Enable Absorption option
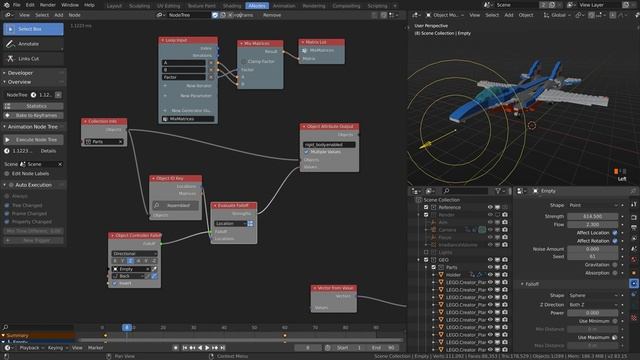This screenshot has width=640, height=360. tap(615, 273)
